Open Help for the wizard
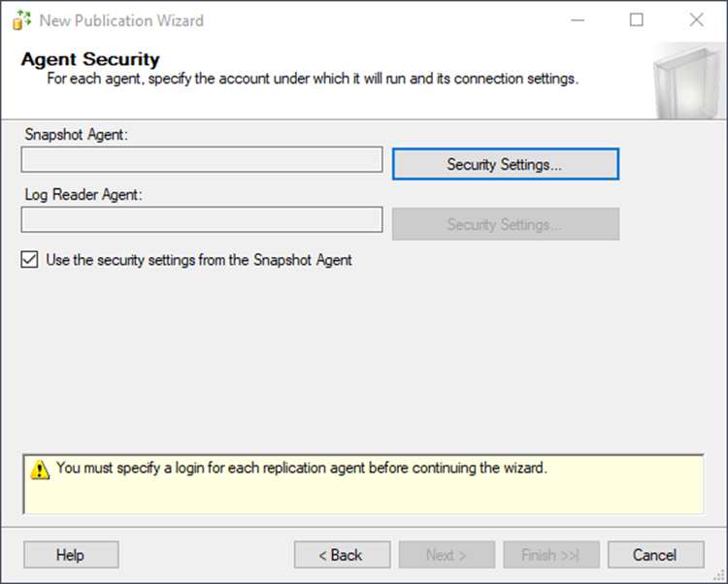This screenshot has width=728, height=584. tap(71, 555)
